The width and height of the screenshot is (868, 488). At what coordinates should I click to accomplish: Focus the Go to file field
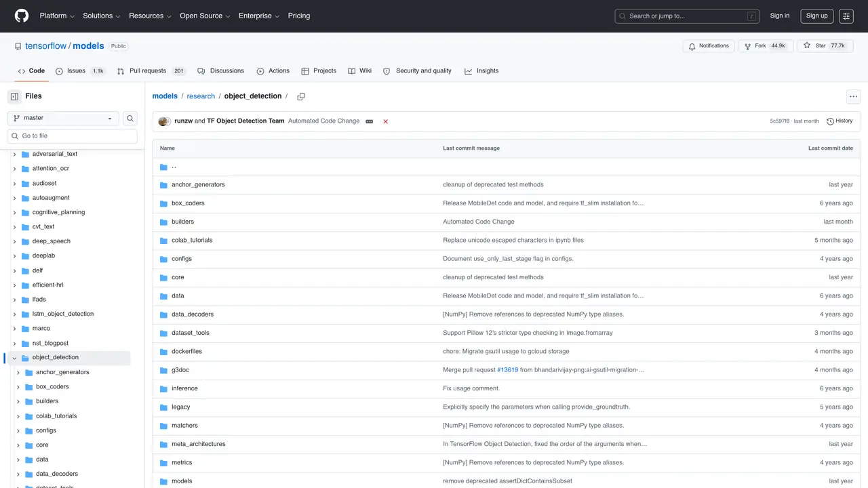[x=73, y=136]
